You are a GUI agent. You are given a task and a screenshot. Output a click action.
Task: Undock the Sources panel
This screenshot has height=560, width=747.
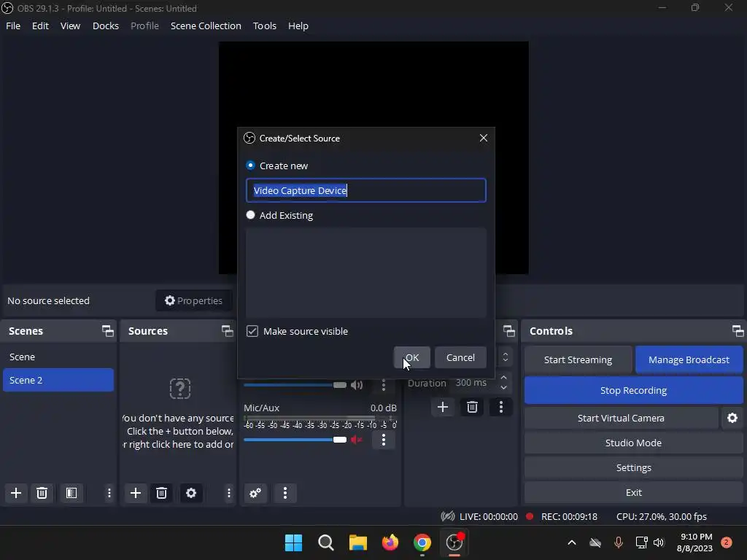228,331
